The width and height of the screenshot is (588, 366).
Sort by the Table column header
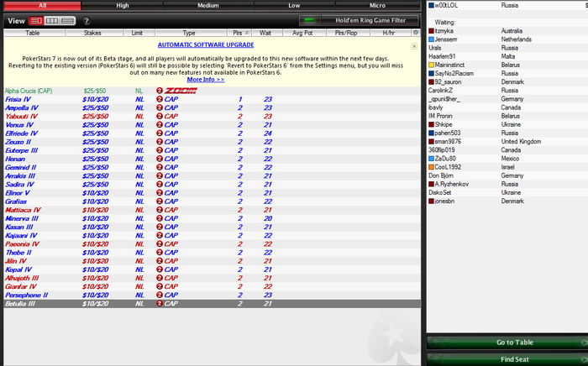(33, 33)
